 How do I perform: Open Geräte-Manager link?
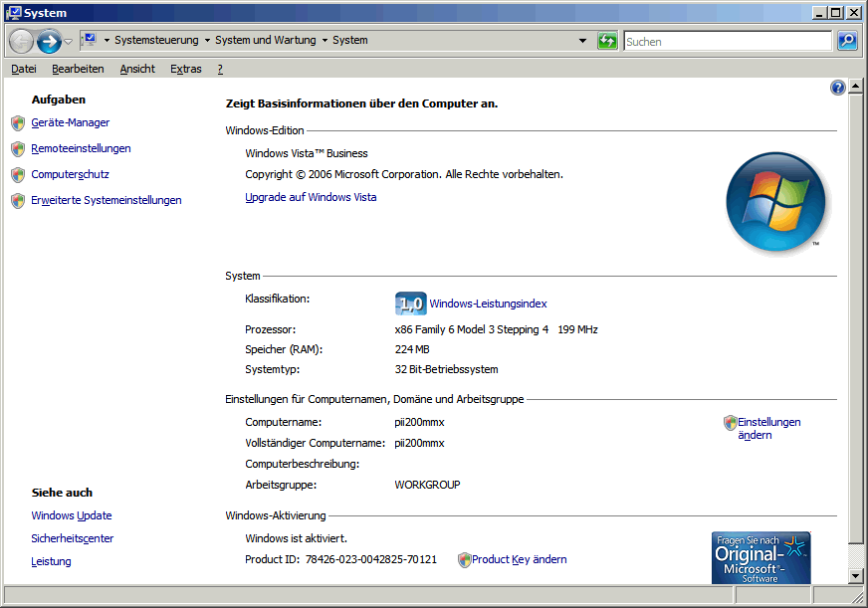pyautogui.click(x=71, y=122)
